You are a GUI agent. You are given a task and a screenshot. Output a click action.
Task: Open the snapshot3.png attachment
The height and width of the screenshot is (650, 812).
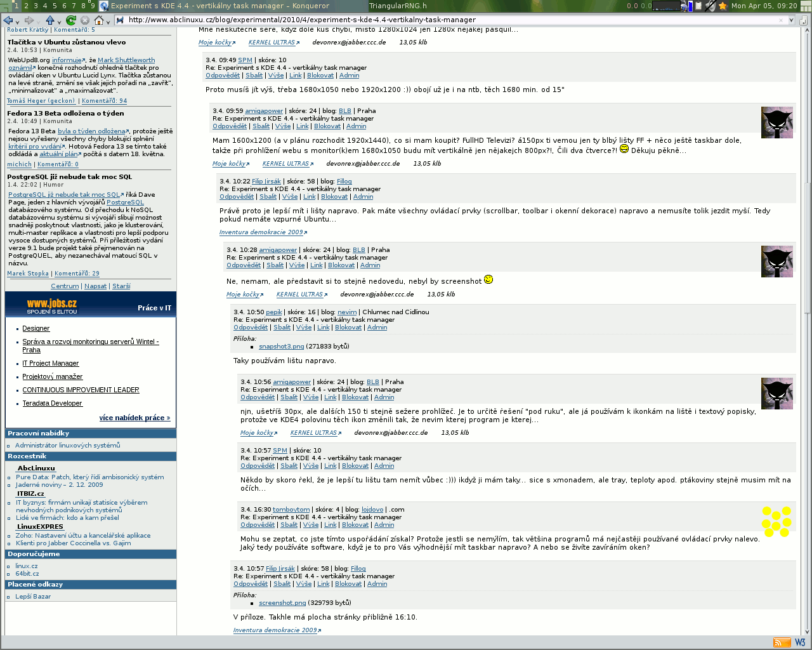coord(281,347)
